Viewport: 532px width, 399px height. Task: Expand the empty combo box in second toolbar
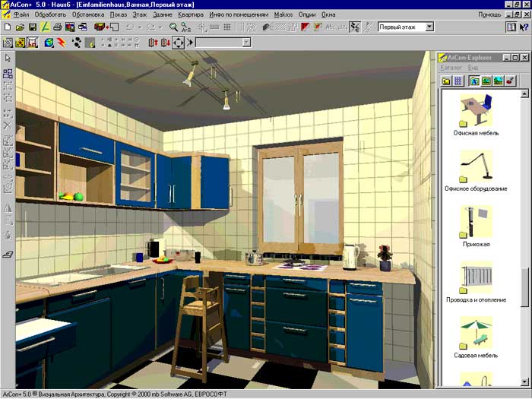click(245, 43)
